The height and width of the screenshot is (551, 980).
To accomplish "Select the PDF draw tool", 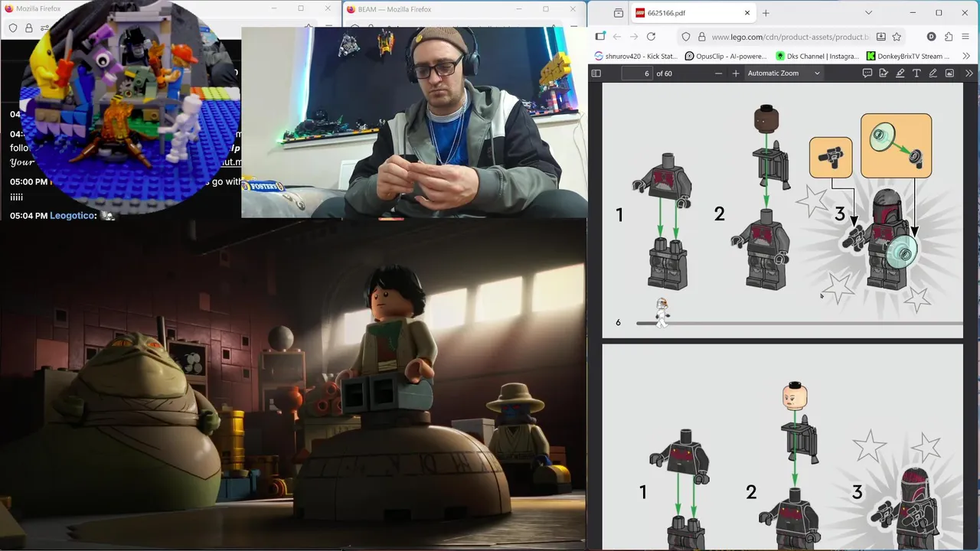I will pos(933,73).
